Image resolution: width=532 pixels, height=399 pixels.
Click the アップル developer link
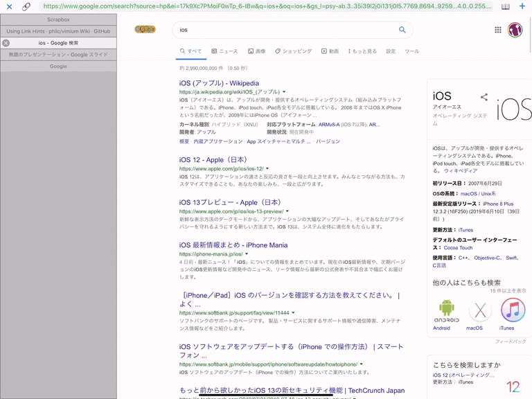coord(206,132)
